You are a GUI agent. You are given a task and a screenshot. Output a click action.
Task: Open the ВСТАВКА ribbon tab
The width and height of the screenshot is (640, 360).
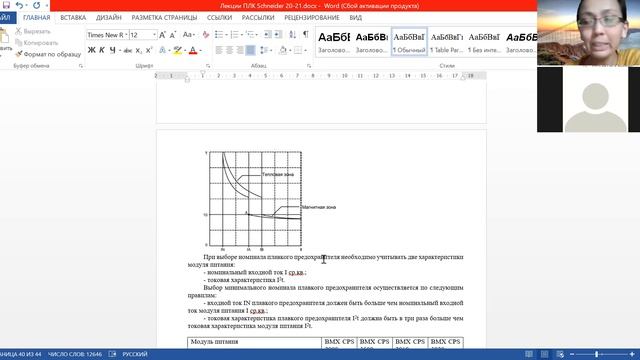point(73,18)
